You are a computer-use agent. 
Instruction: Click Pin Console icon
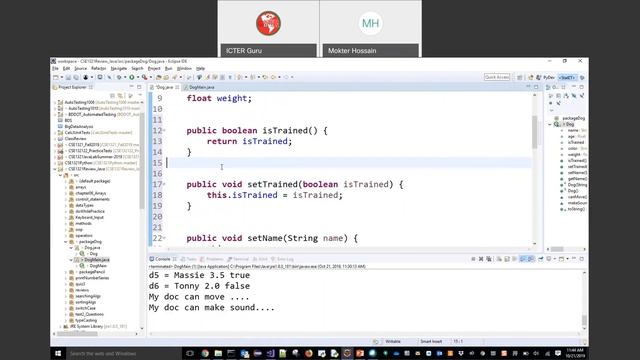coord(541,259)
